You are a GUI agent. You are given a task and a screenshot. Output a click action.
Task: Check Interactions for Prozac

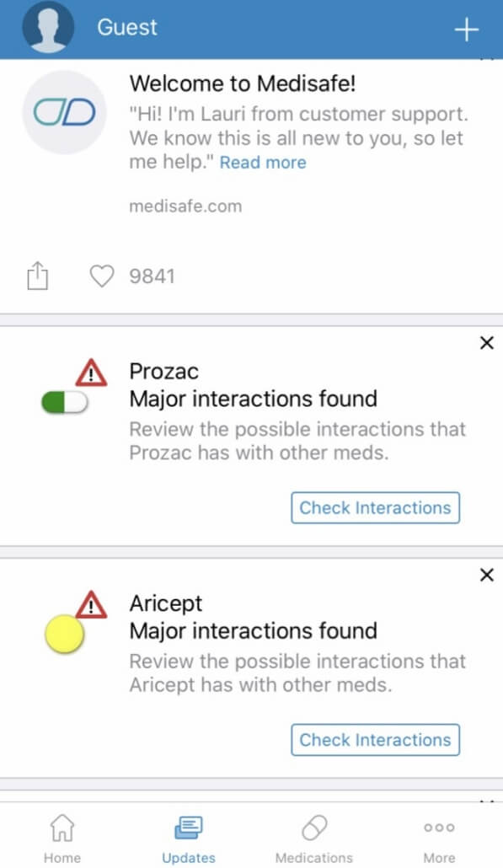pyautogui.click(x=375, y=507)
